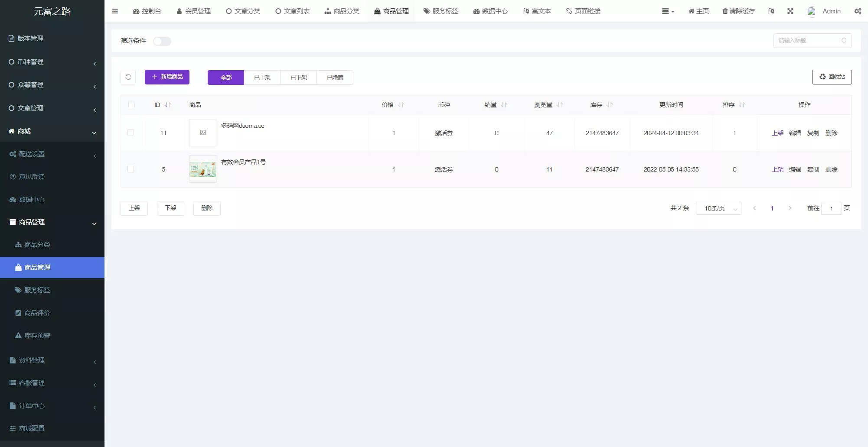Open 回收站 recycle bin panel
The width and height of the screenshot is (868, 447).
pyautogui.click(x=831, y=77)
